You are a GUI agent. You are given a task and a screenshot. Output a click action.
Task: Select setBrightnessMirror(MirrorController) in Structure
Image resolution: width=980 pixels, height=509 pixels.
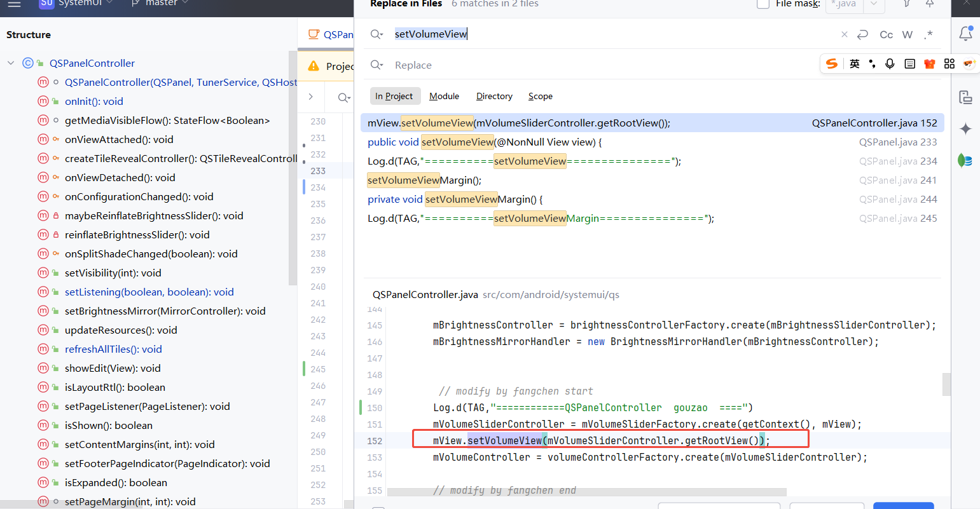coord(165,311)
